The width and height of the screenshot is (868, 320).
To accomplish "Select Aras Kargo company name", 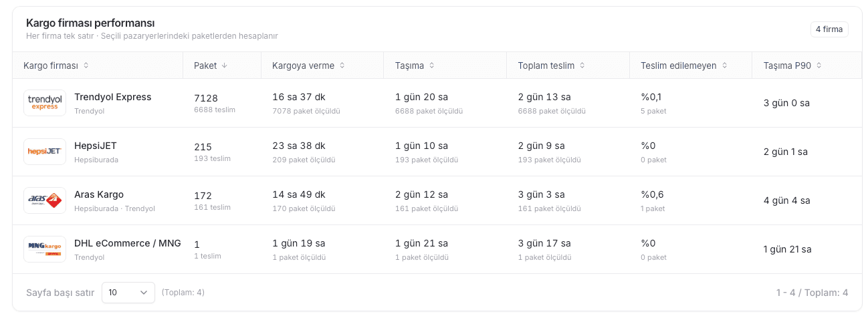I will point(99,194).
